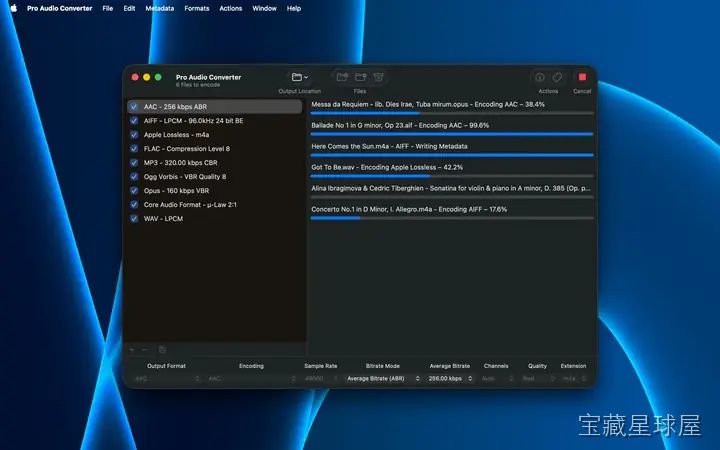This screenshot has height=450, width=720.
Task: Open the Output Location folder icon
Action: click(297, 77)
